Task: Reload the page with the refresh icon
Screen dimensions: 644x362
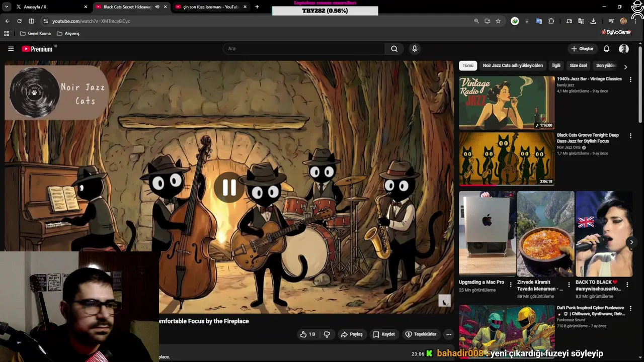Action: point(19,21)
